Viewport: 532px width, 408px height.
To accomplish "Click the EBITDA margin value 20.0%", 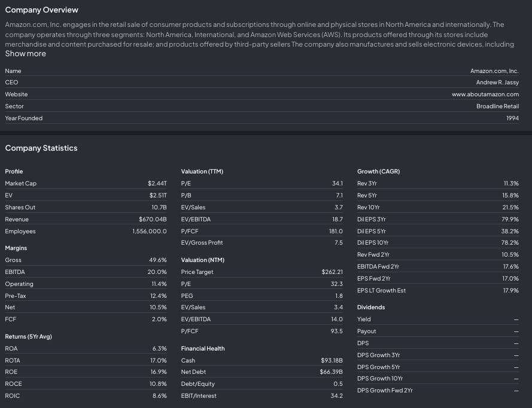I will point(157,272).
